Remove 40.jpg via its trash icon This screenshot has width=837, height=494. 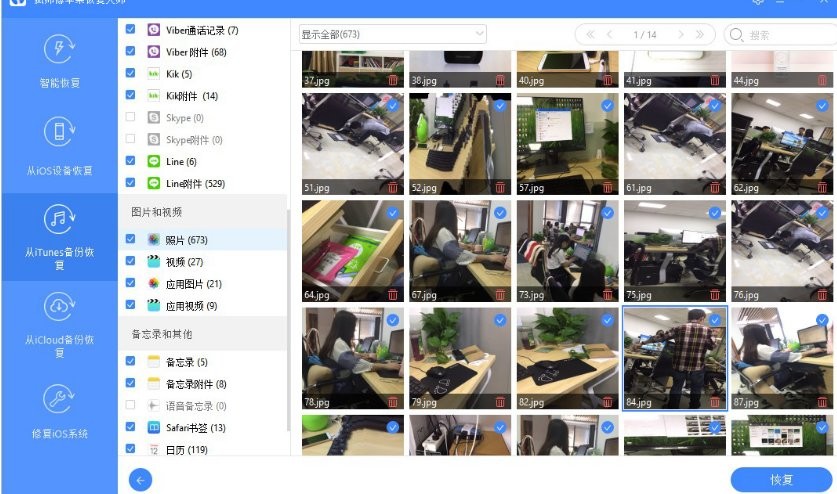607,80
